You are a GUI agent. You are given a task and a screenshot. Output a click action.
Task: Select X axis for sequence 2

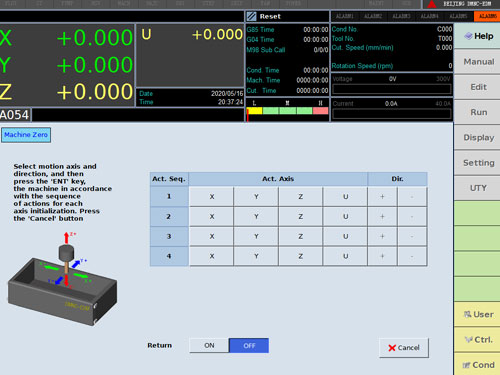pos(212,217)
